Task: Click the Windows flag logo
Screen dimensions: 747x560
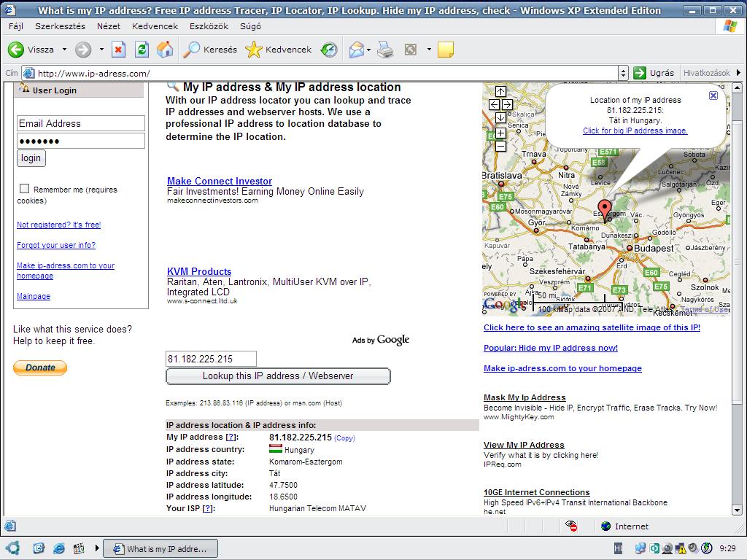Action: (x=729, y=26)
